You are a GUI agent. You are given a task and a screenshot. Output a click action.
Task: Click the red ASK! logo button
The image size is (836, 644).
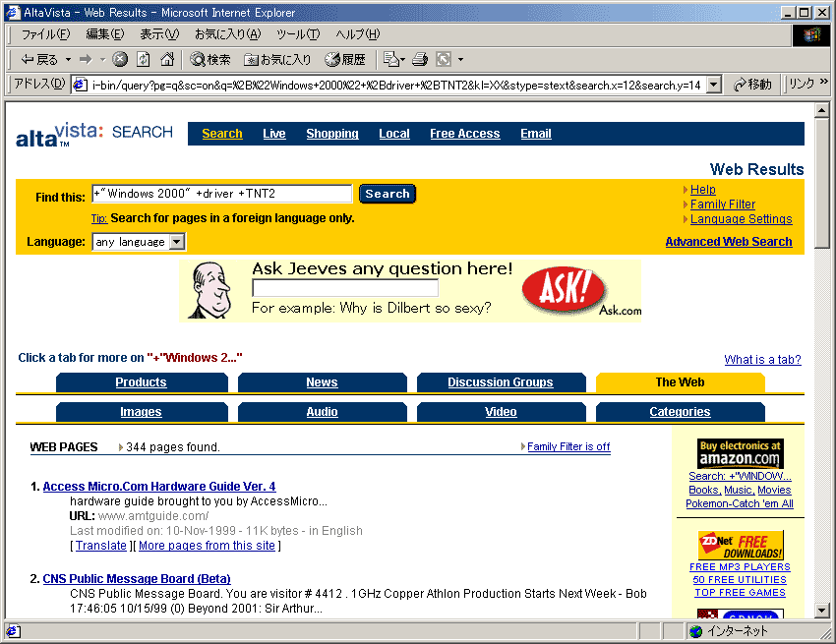pos(565,290)
